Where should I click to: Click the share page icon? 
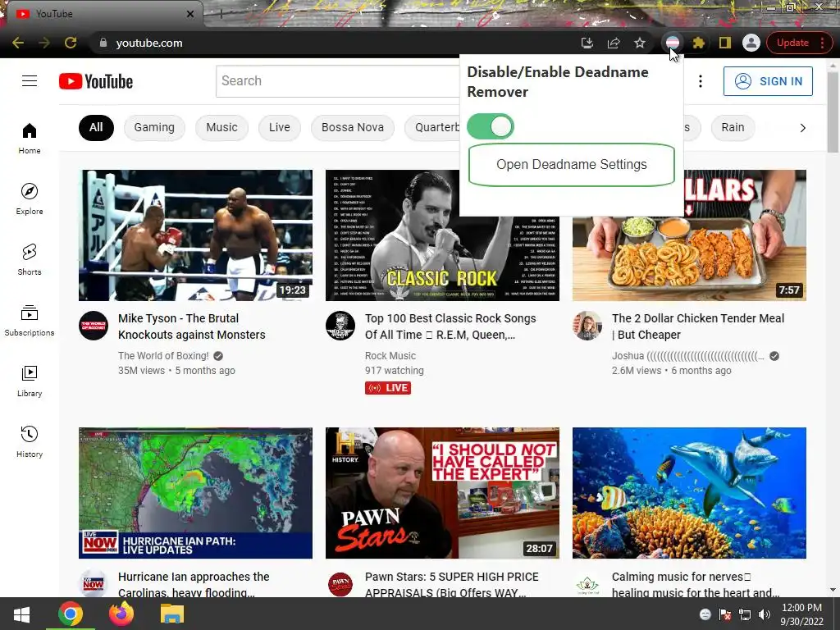614,43
